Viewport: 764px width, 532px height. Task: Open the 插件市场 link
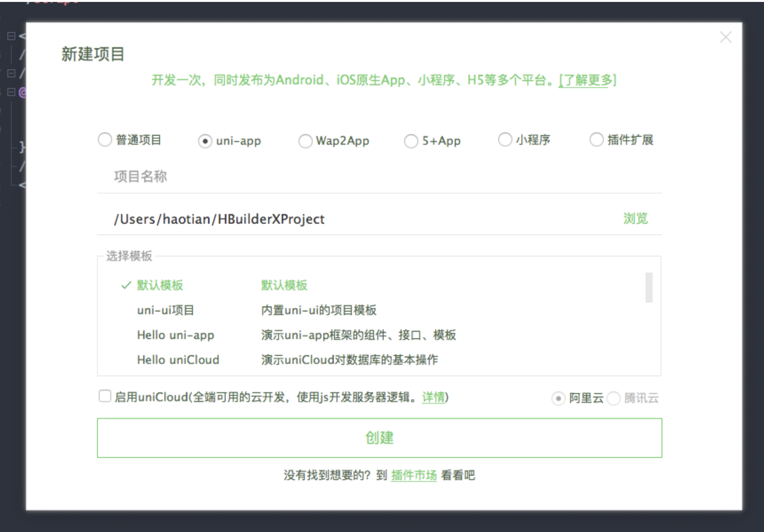coord(414,476)
